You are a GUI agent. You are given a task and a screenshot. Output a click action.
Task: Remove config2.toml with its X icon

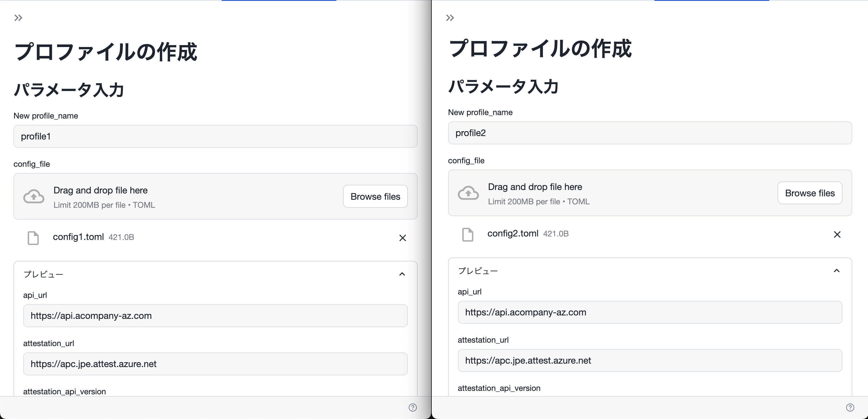pos(837,234)
